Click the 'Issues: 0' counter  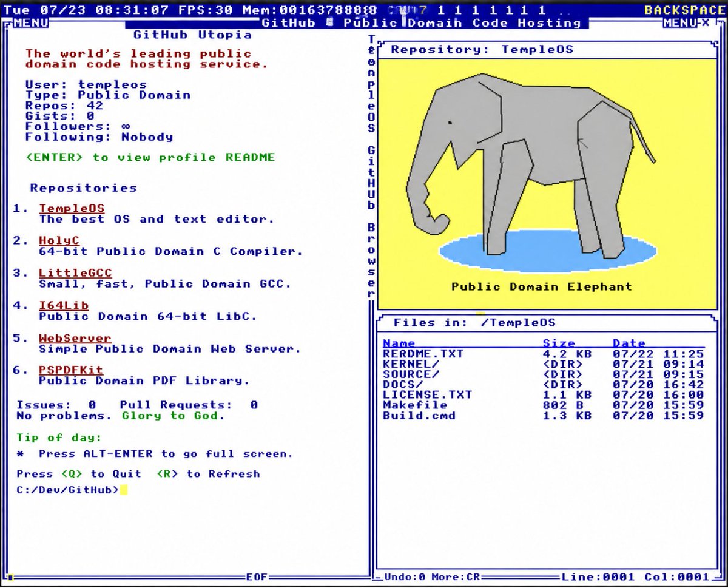56,405
